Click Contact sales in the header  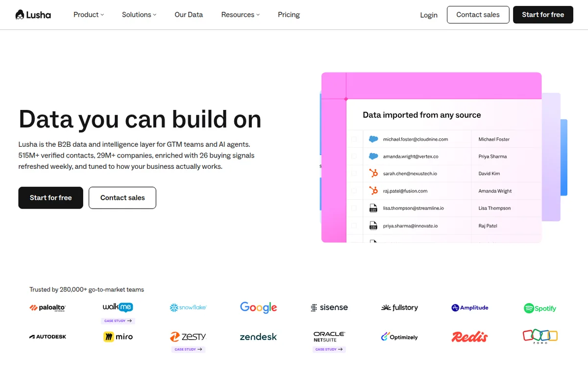[x=478, y=15]
